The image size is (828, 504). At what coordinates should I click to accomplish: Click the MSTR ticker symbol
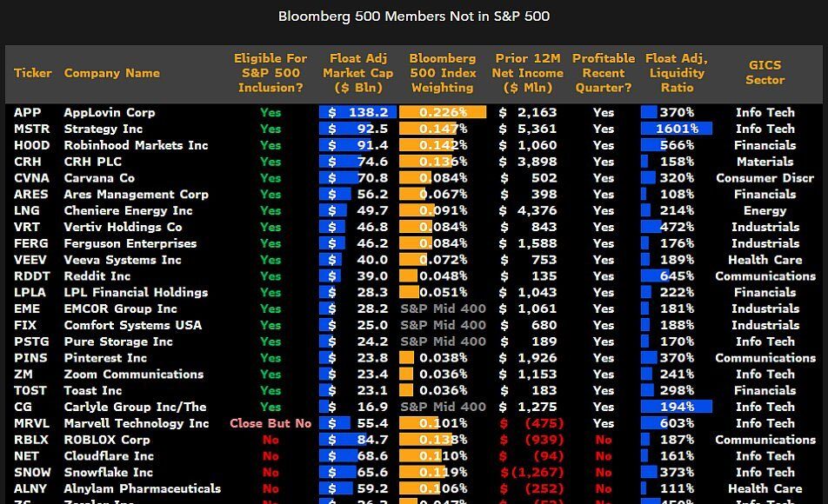[31, 129]
